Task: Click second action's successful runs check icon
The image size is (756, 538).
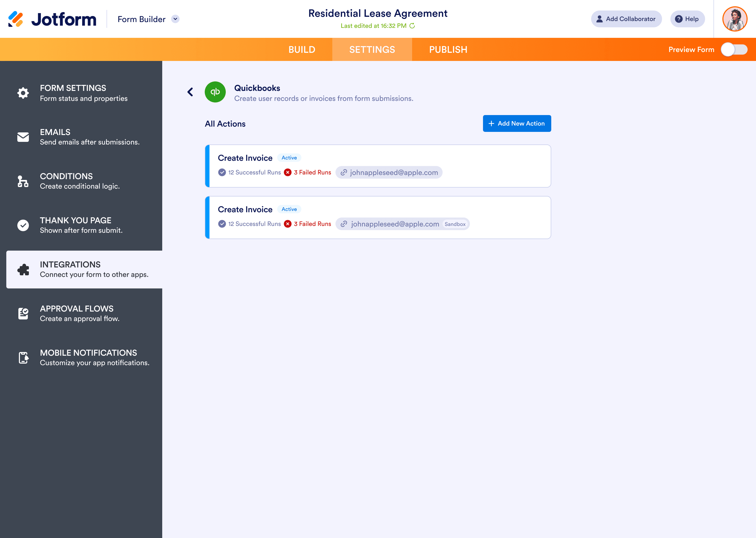Action: (222, 224)
